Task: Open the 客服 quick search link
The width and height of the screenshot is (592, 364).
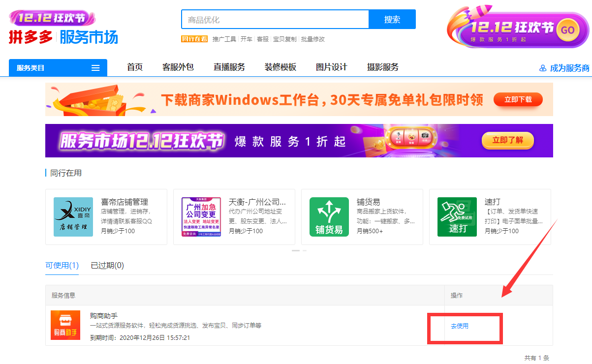Action: click(263, 39)
